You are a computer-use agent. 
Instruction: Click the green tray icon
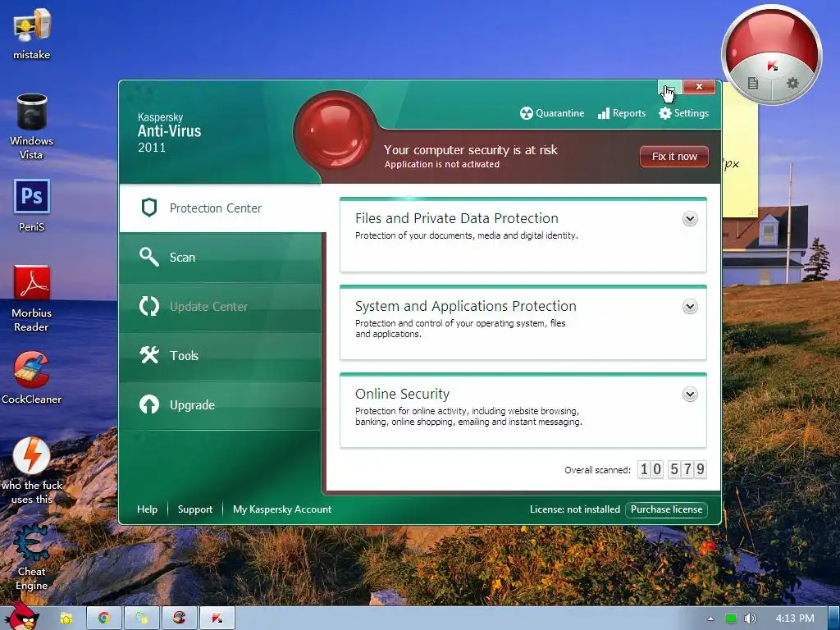point(731,619)
